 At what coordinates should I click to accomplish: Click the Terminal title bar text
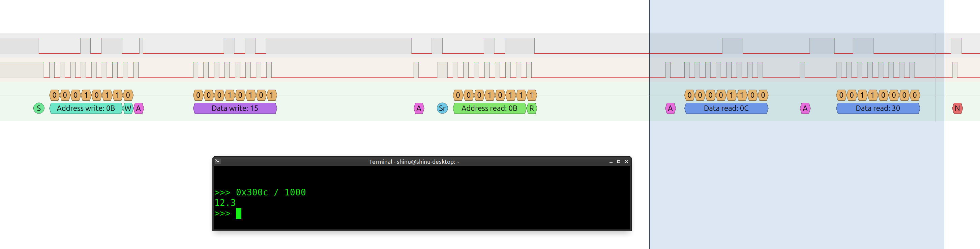[x=414, y=162]
